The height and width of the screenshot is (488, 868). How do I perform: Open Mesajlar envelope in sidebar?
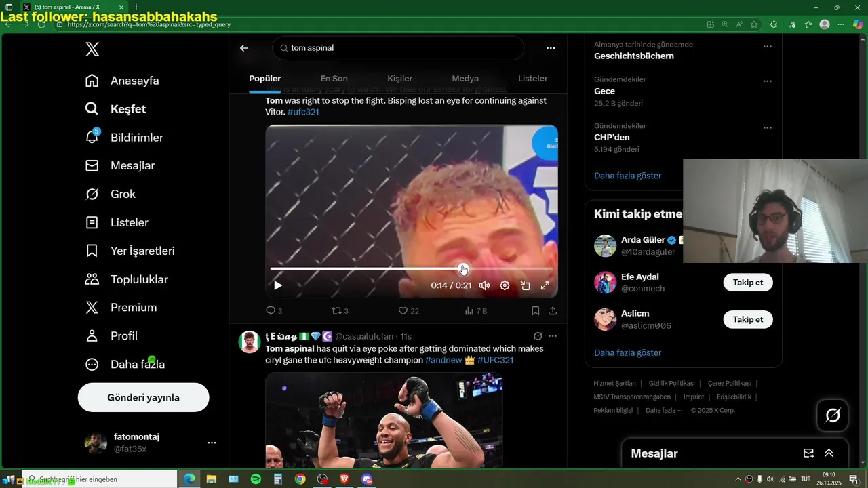120,165
